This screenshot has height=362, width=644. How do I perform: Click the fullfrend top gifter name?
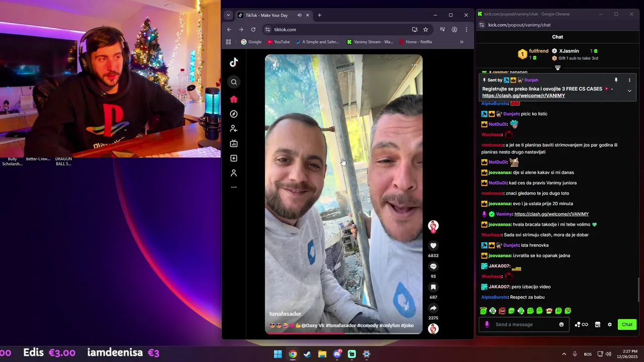click(x=539, y=51)
